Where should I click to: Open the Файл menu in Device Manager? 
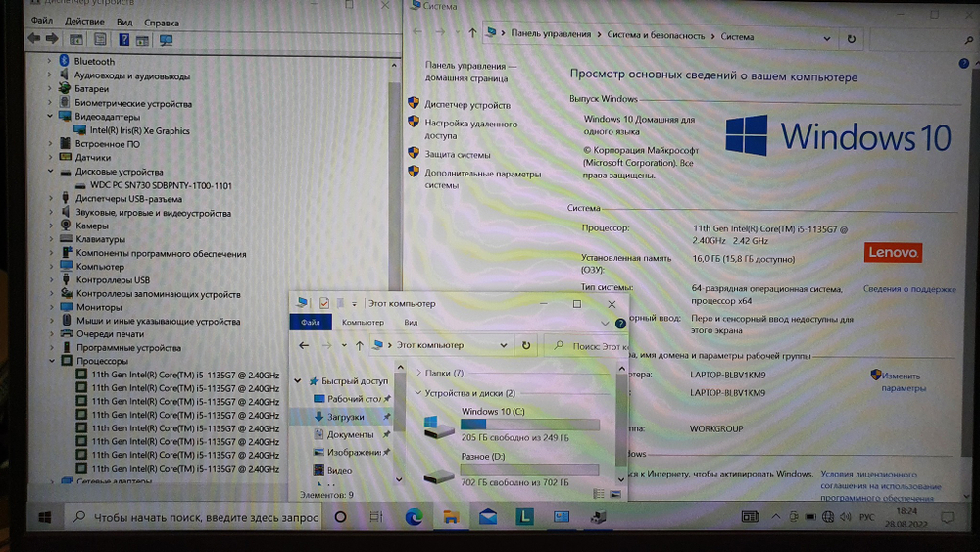42,20
